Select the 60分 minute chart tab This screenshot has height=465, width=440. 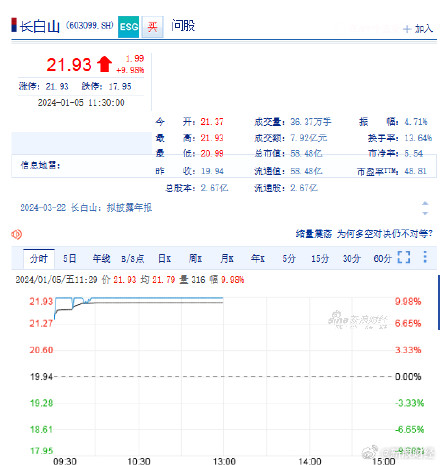click(x=382, y=259)
